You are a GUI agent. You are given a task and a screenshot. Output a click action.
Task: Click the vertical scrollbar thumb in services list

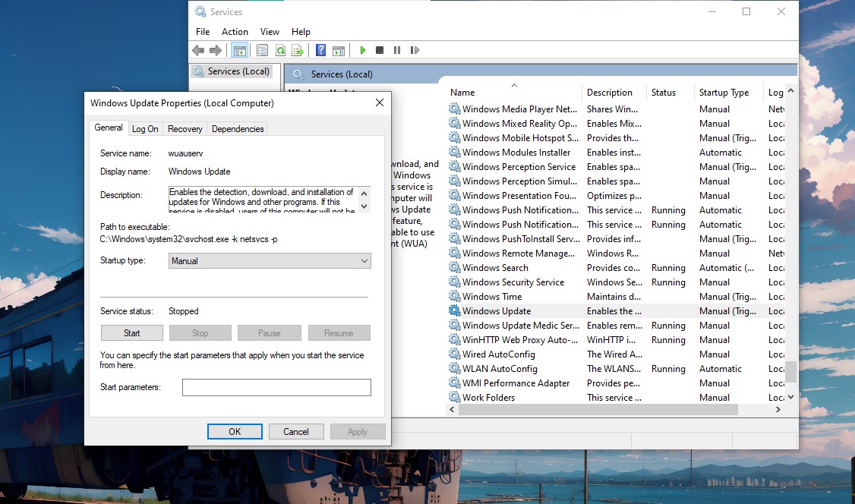pos(790,372)
